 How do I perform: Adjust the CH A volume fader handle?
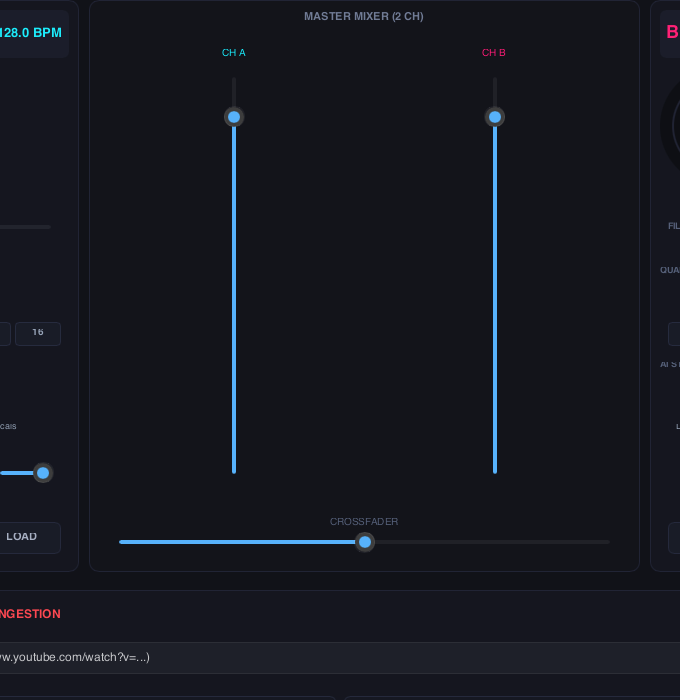(234, 117)
